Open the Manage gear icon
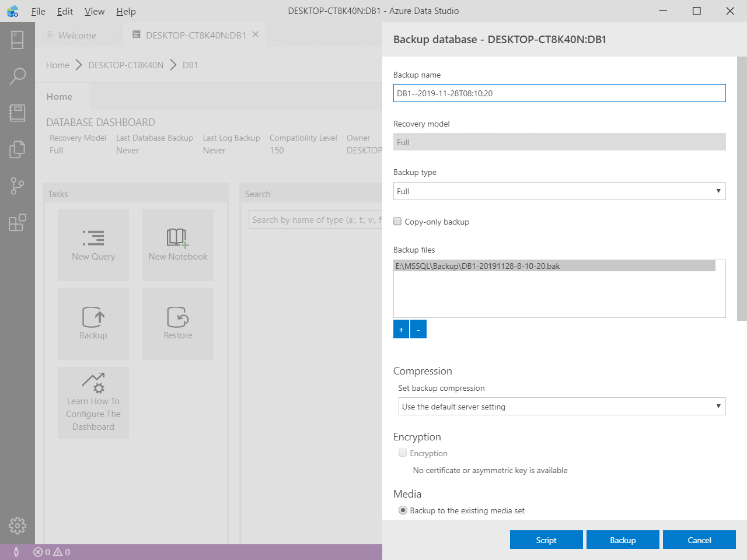This screenshot has height=560, width=747. coord(18,526)
